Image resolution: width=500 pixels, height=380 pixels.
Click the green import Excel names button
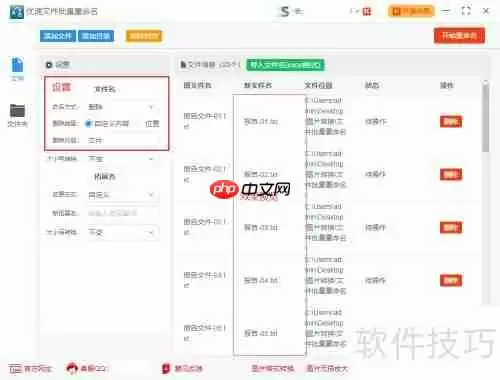[x=285, y=65]
